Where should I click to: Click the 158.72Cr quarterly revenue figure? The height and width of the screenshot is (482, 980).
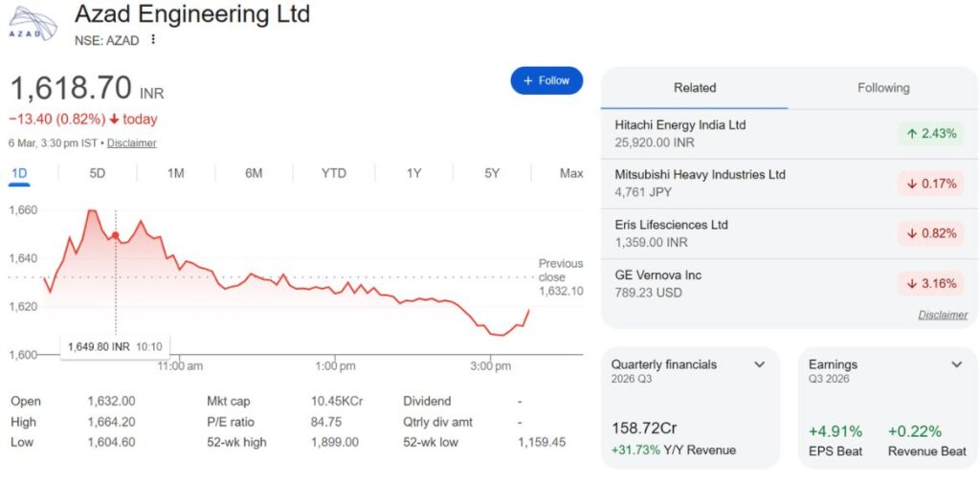(644, 429)
